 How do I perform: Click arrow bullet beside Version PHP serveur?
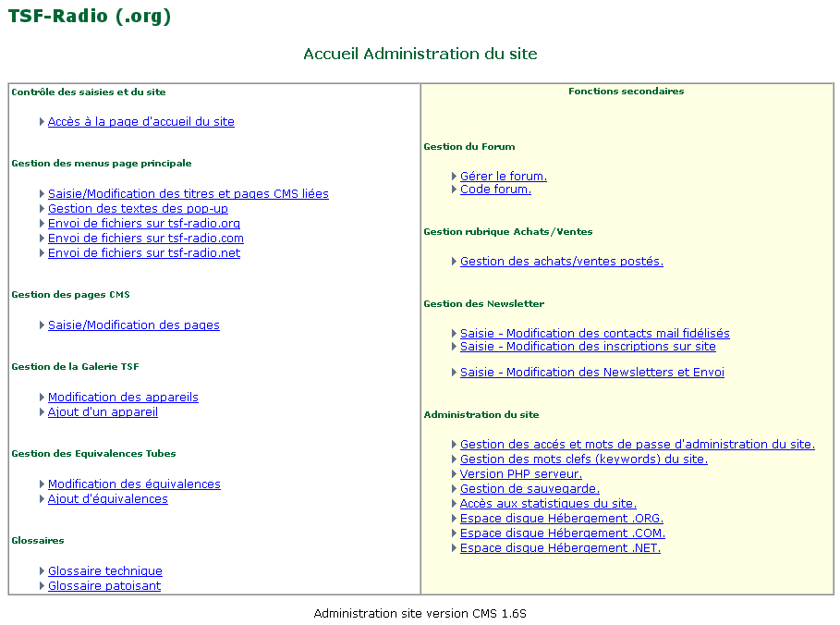point(455,474)
